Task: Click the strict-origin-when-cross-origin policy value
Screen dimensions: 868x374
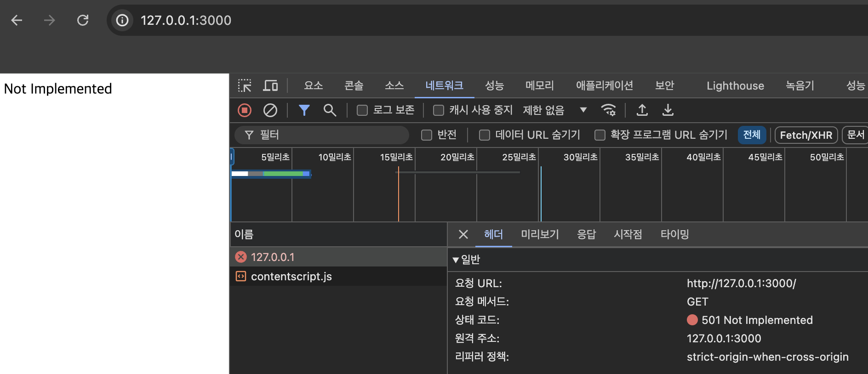Action: click(x=768, y=357)
